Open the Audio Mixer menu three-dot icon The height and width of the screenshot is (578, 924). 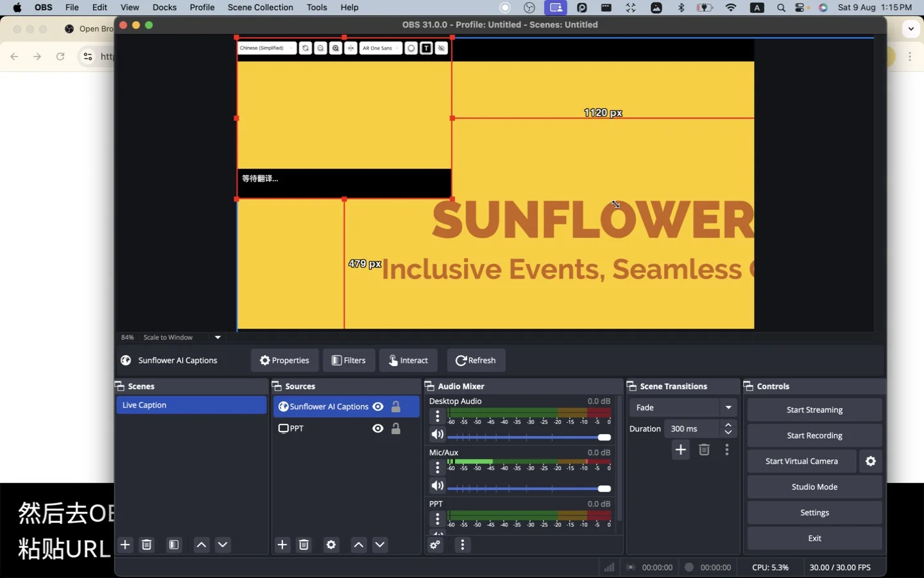[463, 545]
